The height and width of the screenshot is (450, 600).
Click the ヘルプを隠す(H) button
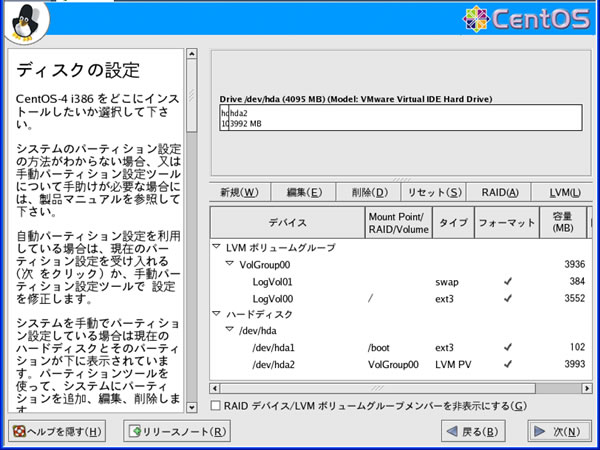pos(57,431)
